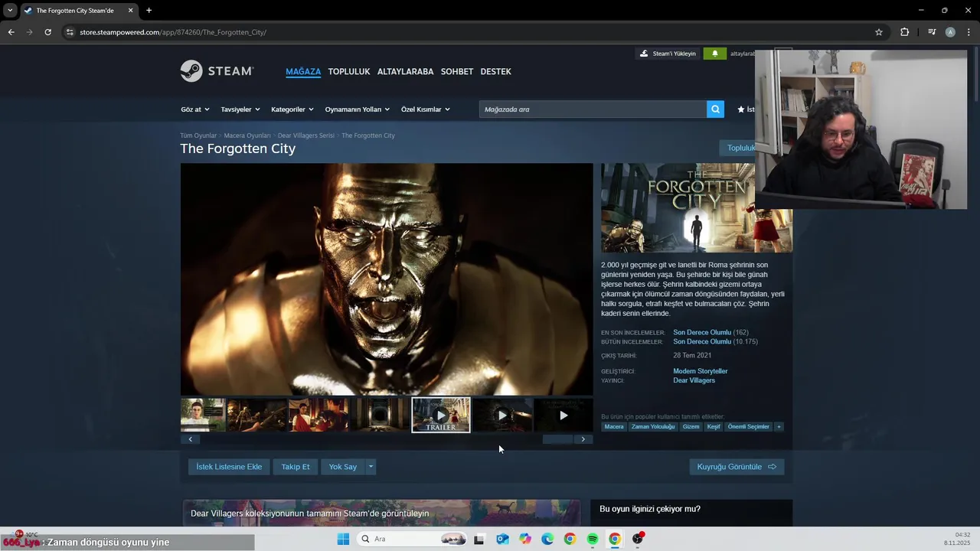Viewport: 980px width, 551px height.
Task: Open Spotify from the taskbar
Action: tap(593, 539)
